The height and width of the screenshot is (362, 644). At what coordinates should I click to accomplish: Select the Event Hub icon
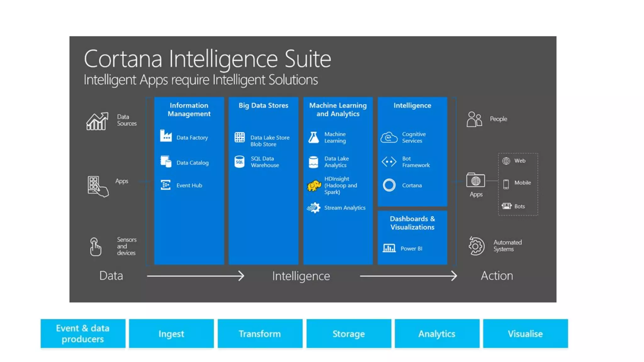(165, 185)
